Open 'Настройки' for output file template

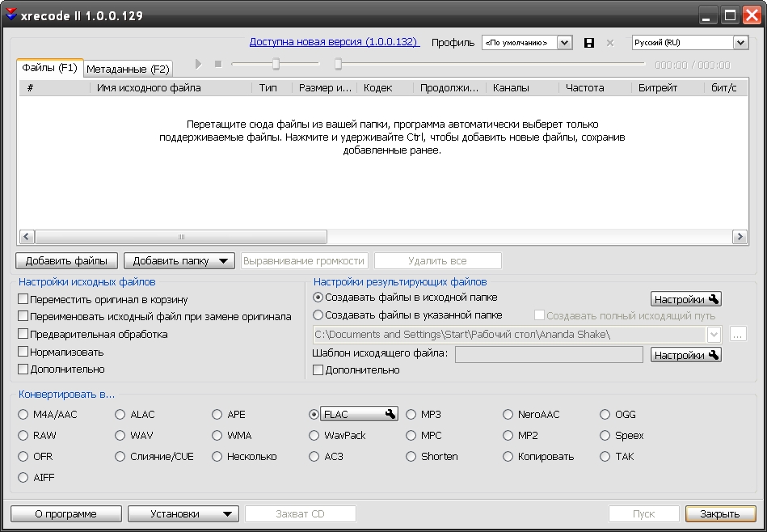coord(686,355)
